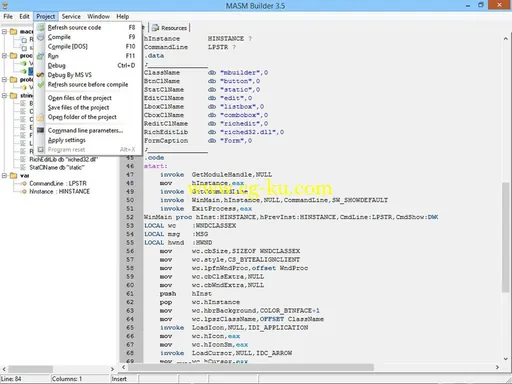This screenshot has height=384, width=512.
Task: Click the CommandLine variable node icon
Action: pyautogui.click(x=24, y=184)
